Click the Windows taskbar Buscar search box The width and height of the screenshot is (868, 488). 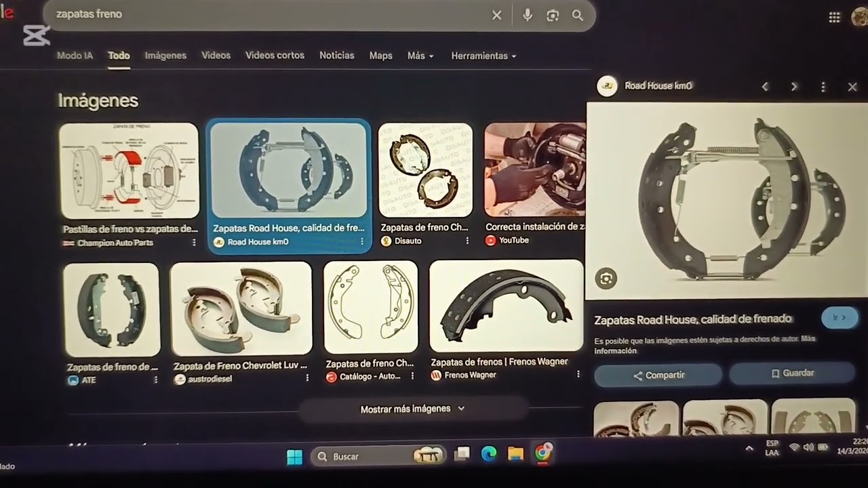[x=378, y=456]
